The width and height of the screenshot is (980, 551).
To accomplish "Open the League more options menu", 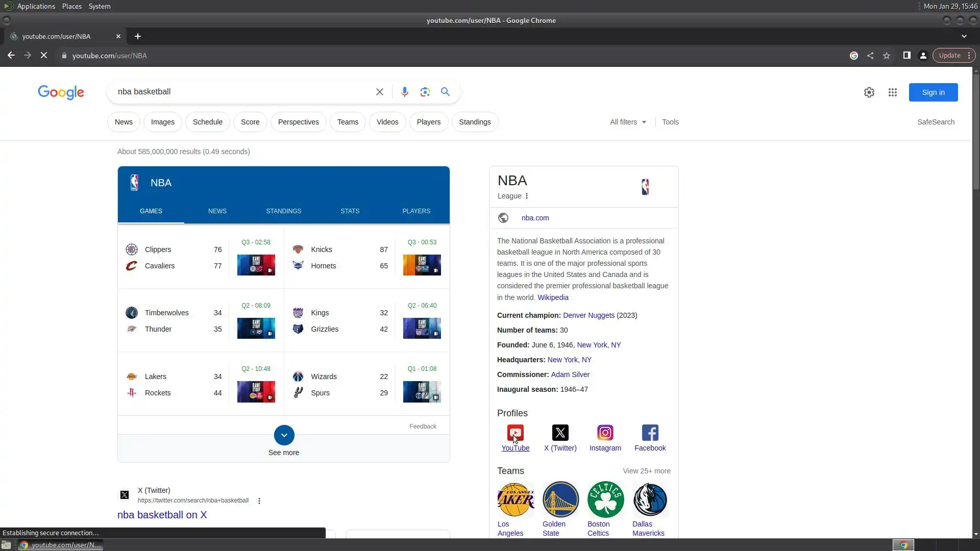I will [527, 196].
